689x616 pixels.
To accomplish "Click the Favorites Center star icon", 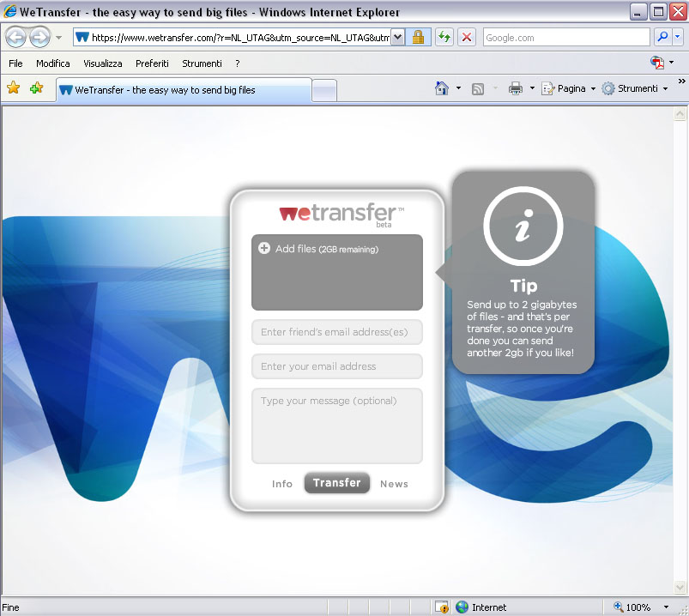I will (x=14, y=88).
